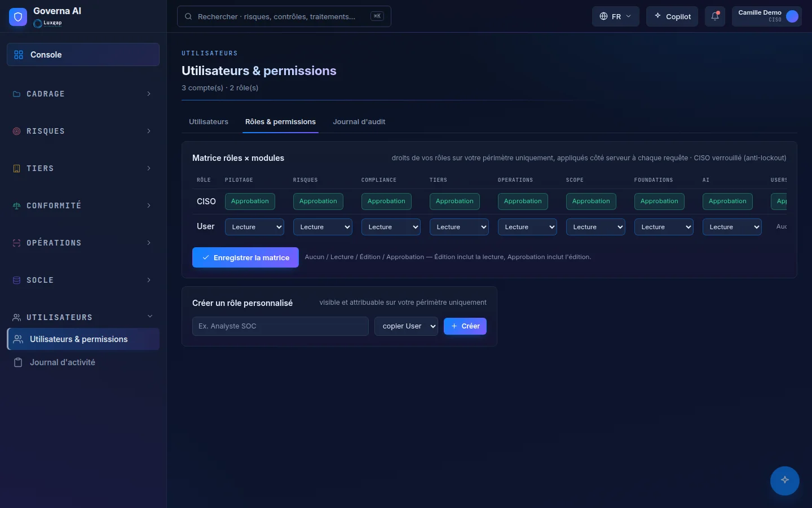Open User's Operations permission dropdown
This screenshot has width=812, height=508.
point(527,227)
